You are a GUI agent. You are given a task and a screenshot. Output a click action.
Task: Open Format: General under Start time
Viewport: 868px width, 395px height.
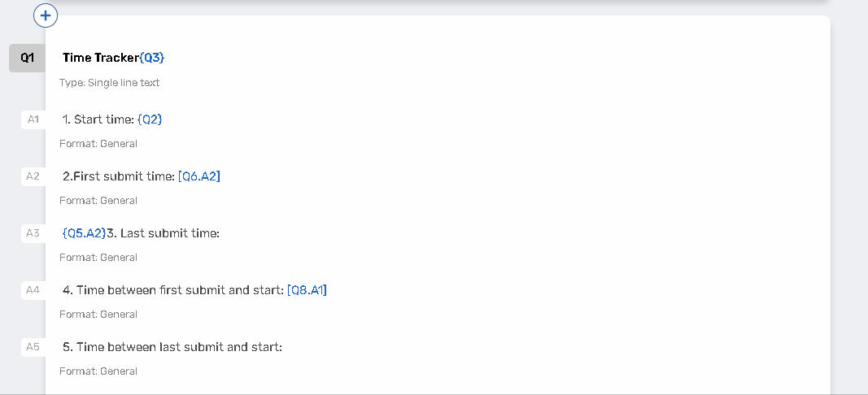pyautogui.click(x=98, y=144)
